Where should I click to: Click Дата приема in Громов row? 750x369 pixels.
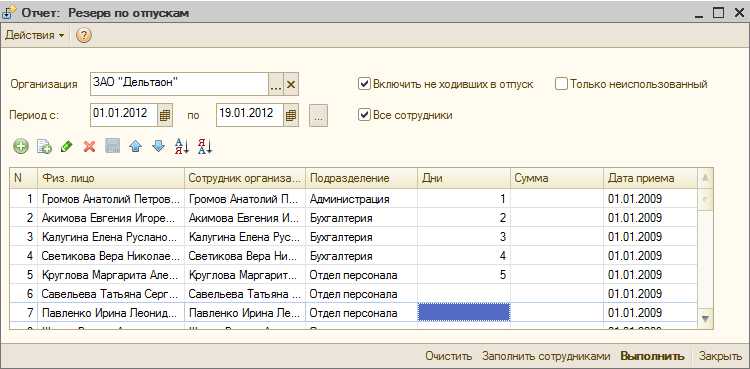[651, 199]
